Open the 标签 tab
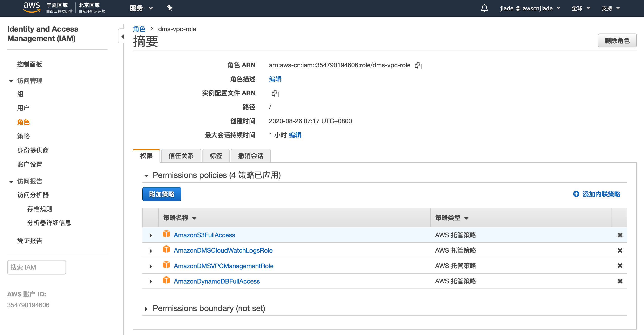 point(216,156)
